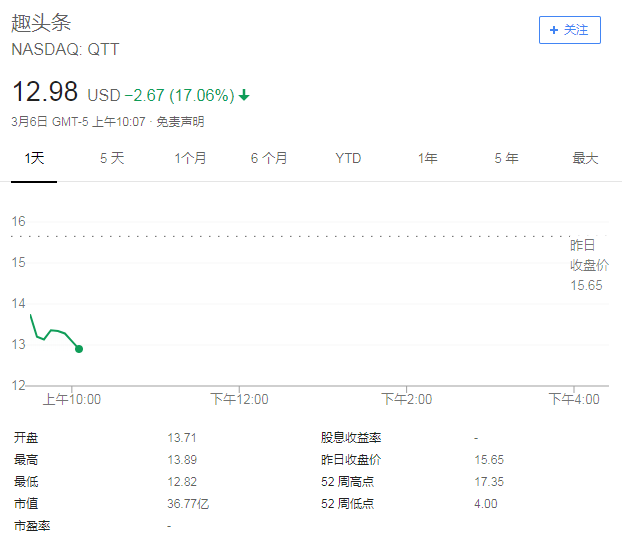Click the 市值 value 36.77亿

(x=188, y=504)
